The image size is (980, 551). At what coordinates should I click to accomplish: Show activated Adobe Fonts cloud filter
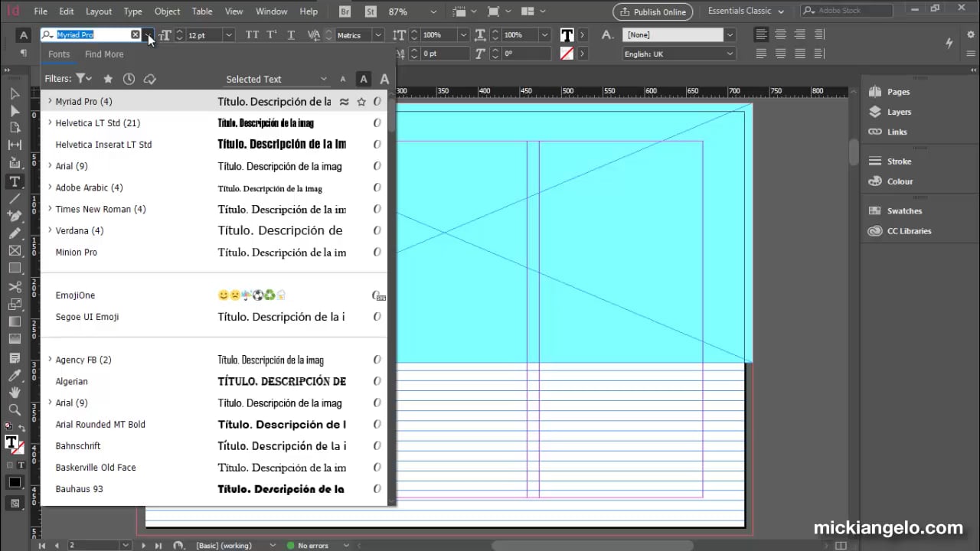pos(150,79)
